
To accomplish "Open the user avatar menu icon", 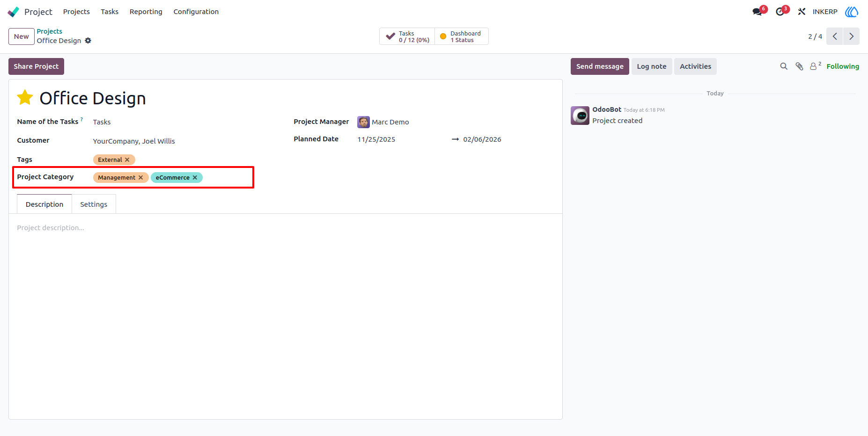I will click(x=852, y=12).
